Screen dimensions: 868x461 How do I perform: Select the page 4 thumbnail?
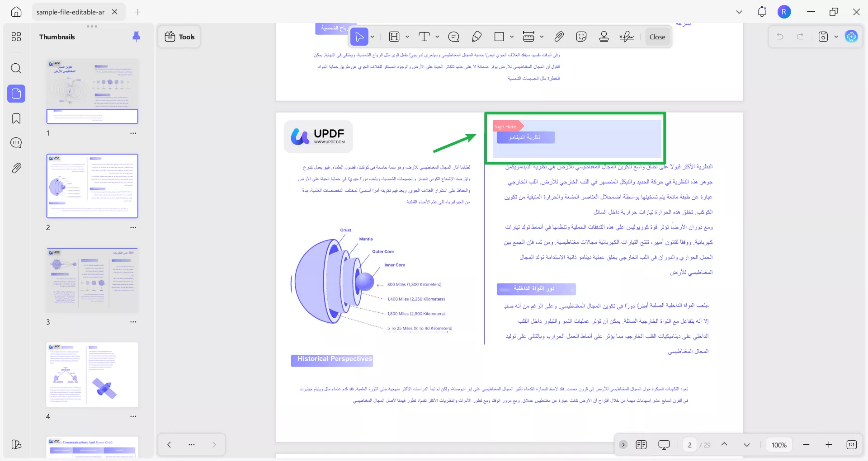(x=92, y=375)
